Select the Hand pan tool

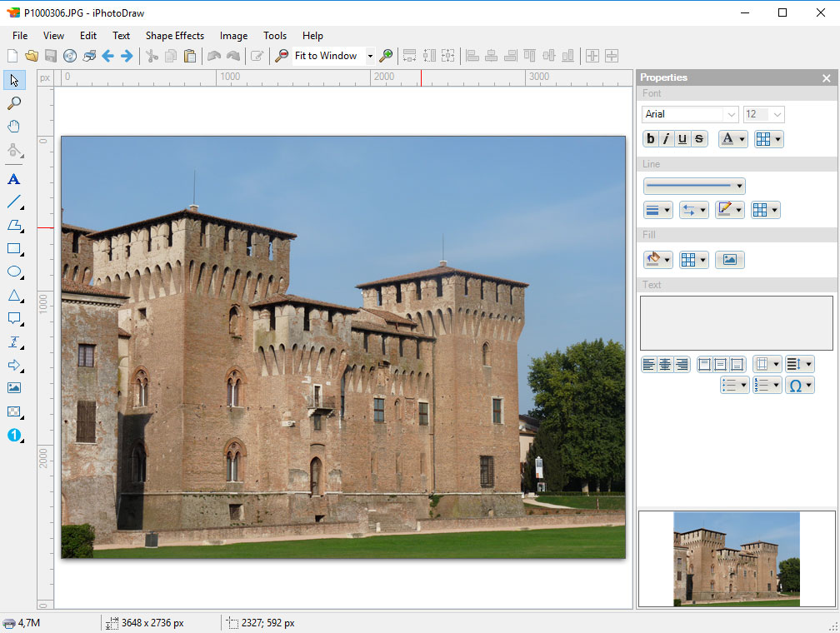(13, 127)
